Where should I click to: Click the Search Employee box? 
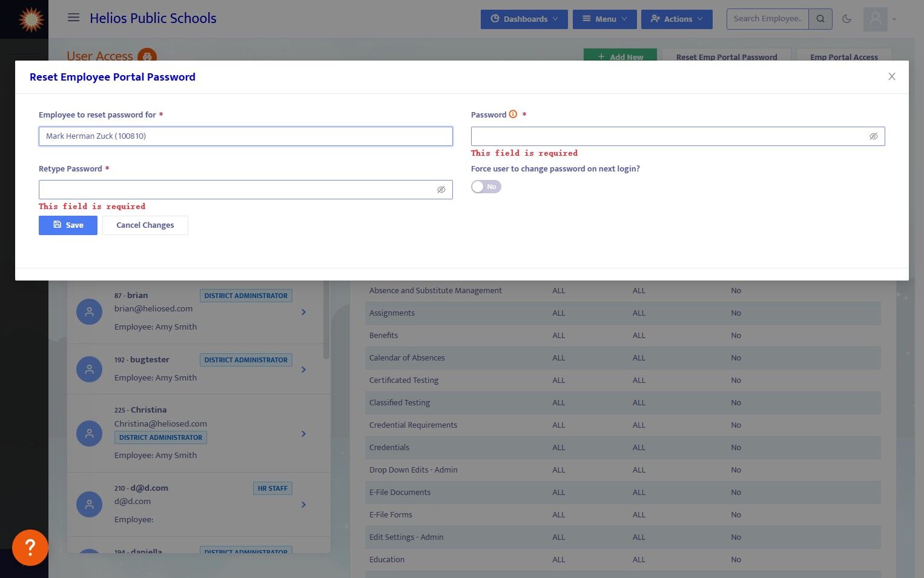pos(768,19)
